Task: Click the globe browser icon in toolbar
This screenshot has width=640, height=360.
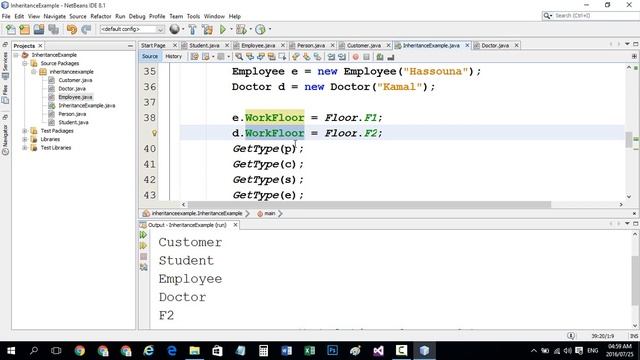Action: (x=174, y=29)
